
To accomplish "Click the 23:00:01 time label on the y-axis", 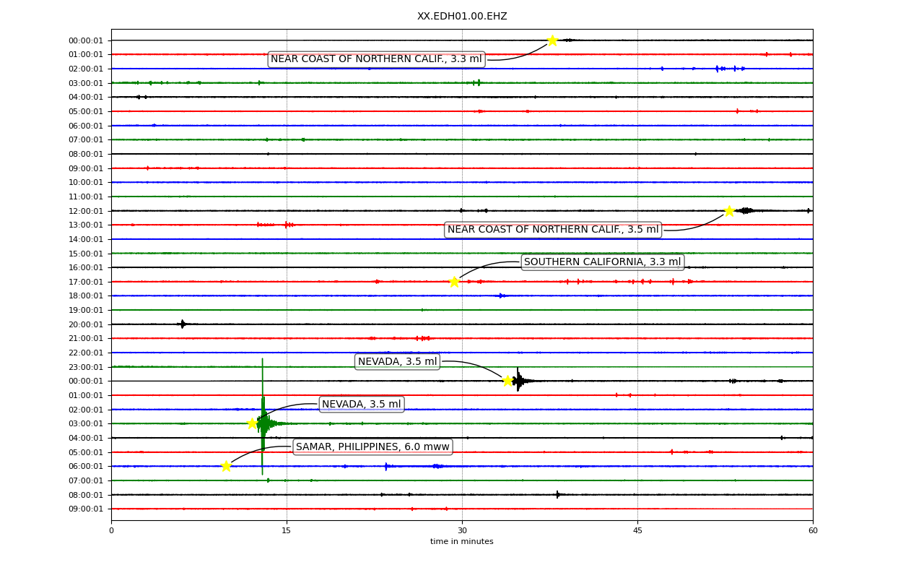I will 87,367.
